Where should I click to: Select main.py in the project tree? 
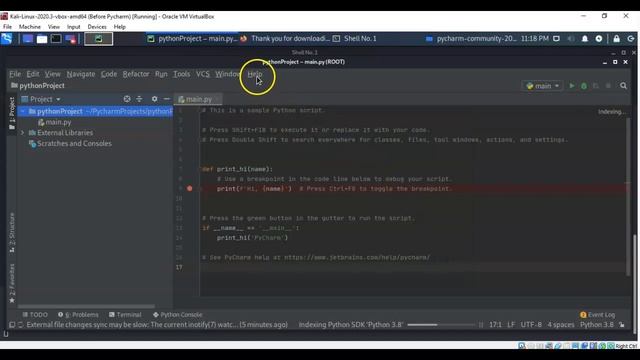[x=54, y=122]
